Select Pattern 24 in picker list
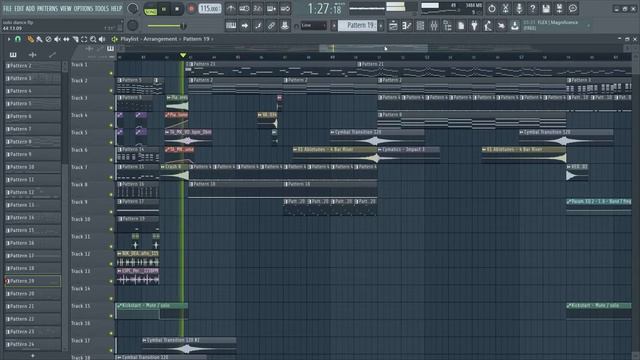The height and width of the screenshot is (360, 640). click(x=33, y=344)
